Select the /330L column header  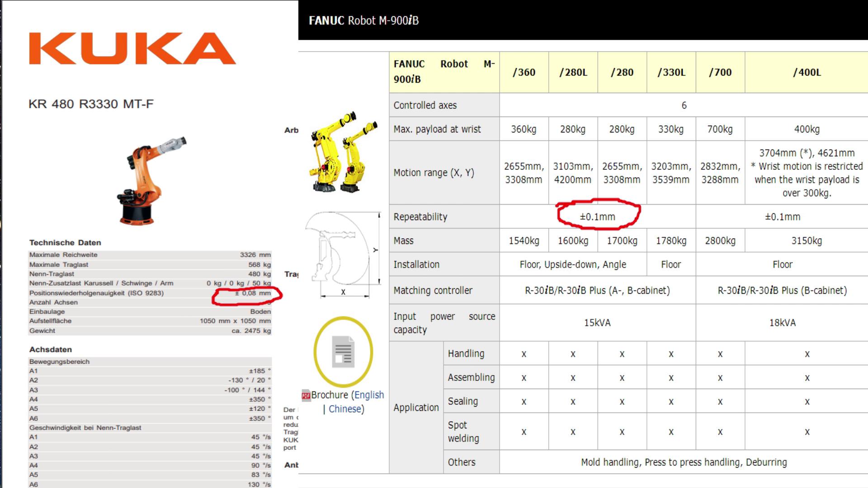coord(671,72)
